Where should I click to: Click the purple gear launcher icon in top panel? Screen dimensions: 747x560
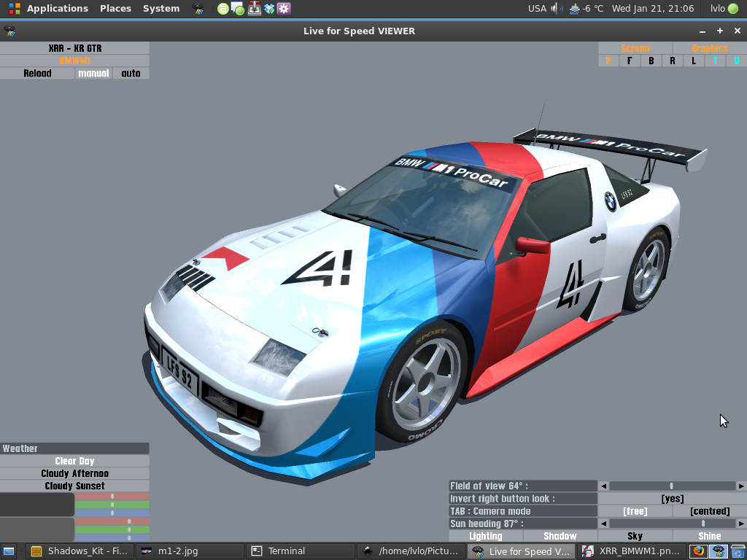pyautogui.click(x=284, y=9)
